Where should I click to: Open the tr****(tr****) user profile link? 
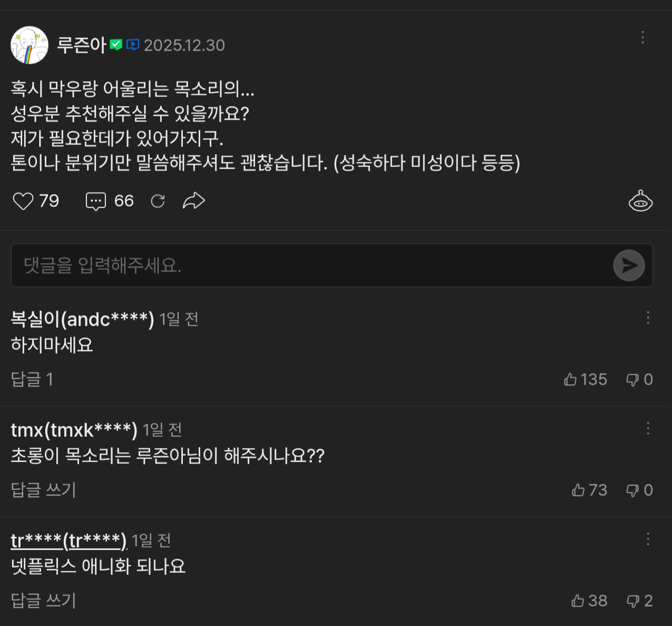tap(69, 541)
